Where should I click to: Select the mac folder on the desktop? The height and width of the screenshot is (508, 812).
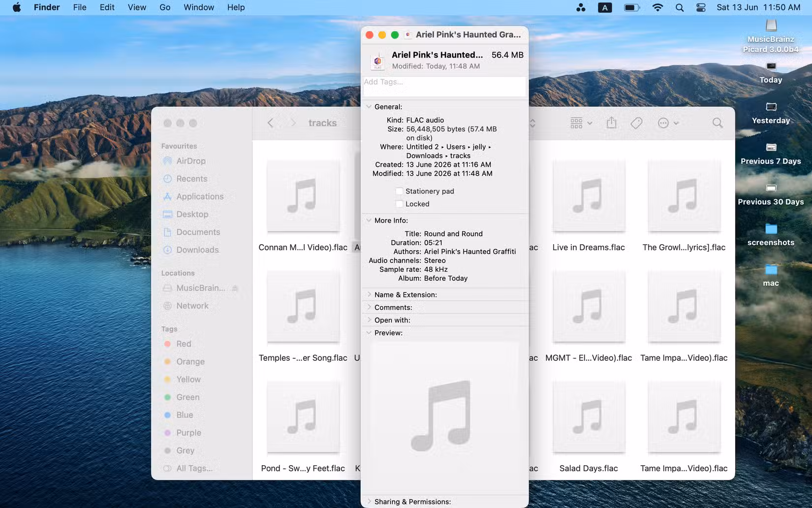point(771,276)
